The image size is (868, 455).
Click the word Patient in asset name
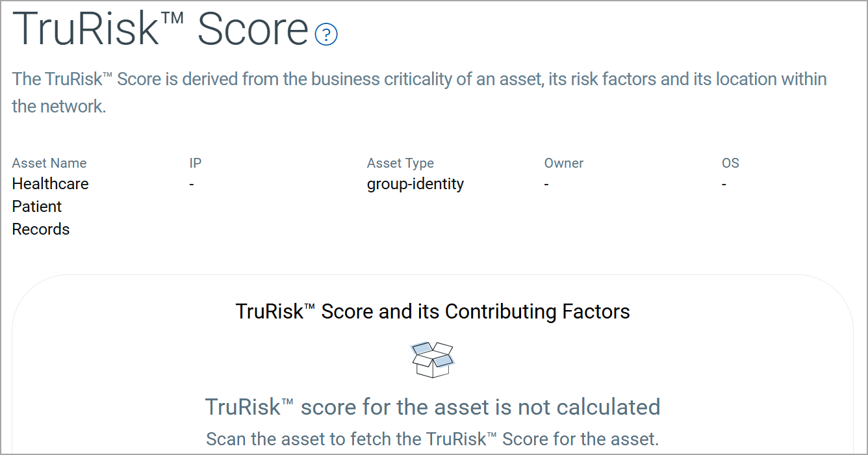pos(37,207)
